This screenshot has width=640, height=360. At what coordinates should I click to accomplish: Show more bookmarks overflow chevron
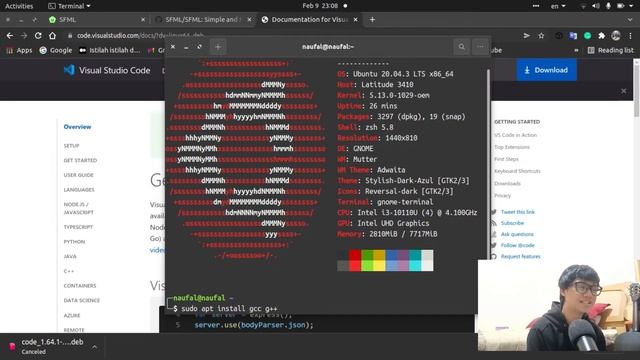coord(576,50)
